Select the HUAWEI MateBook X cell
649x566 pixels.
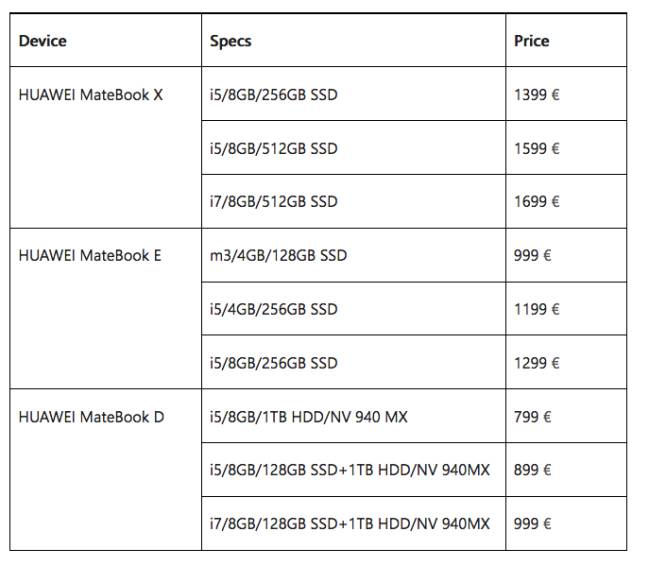[x=91, y=95]
